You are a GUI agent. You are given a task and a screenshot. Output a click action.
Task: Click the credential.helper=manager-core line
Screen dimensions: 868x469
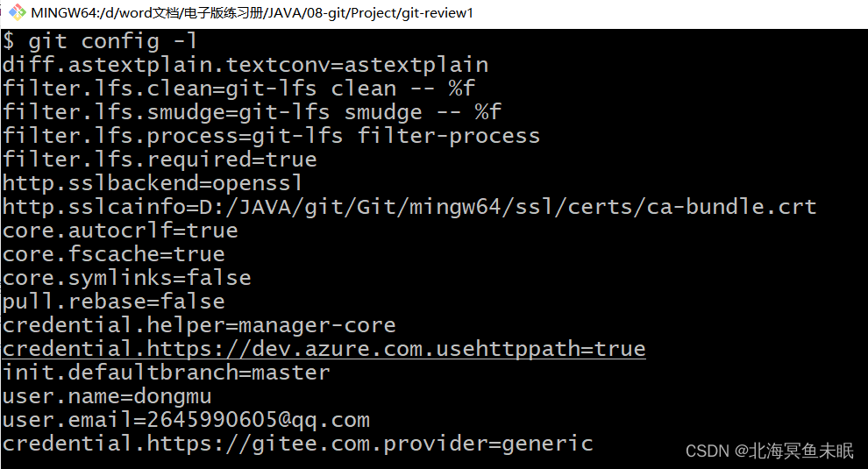(x=199, y=325)
